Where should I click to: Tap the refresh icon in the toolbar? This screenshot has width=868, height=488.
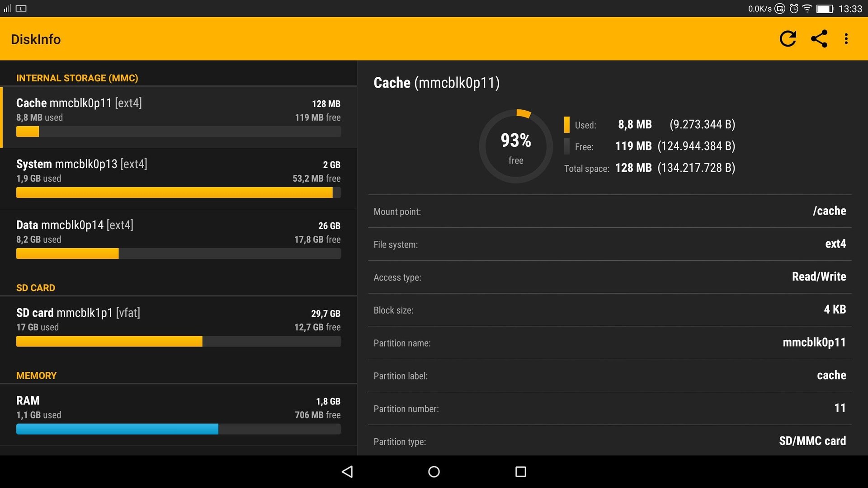(788, 39)
